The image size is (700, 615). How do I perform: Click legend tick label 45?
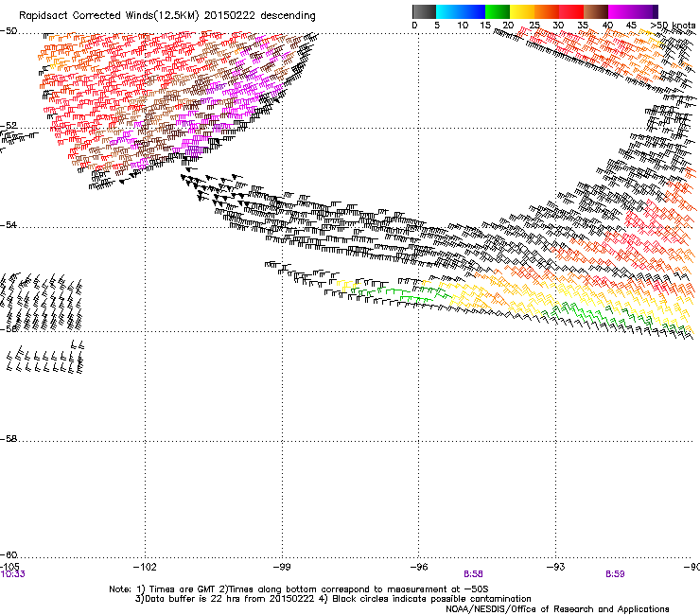(x=631, y=26)
